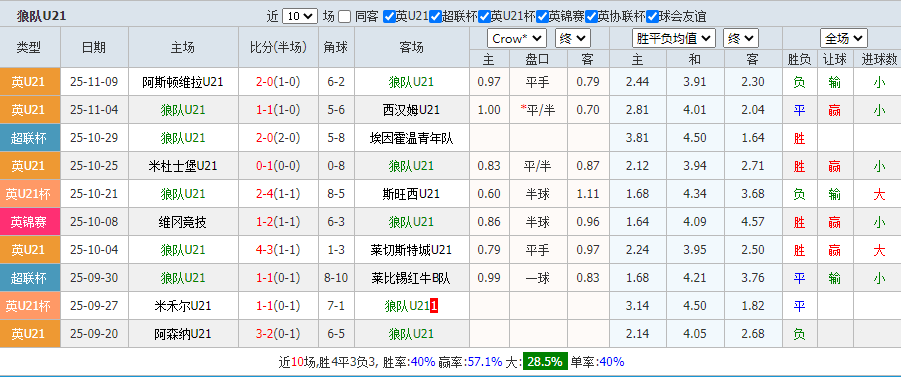Open 维冈竞技 team link
The height and width of the screenshot is (377, 901).
pos(183,222)
